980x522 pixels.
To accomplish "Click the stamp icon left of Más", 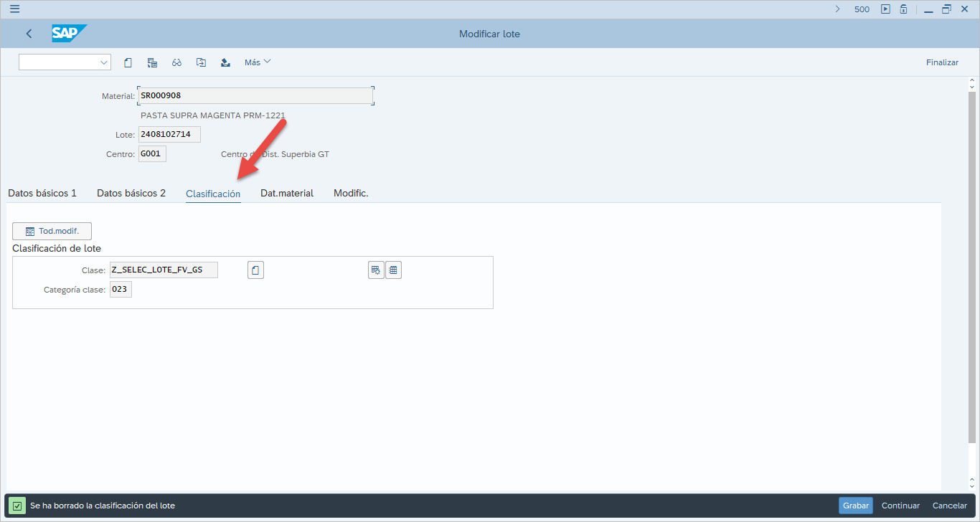I will point(225,62).
